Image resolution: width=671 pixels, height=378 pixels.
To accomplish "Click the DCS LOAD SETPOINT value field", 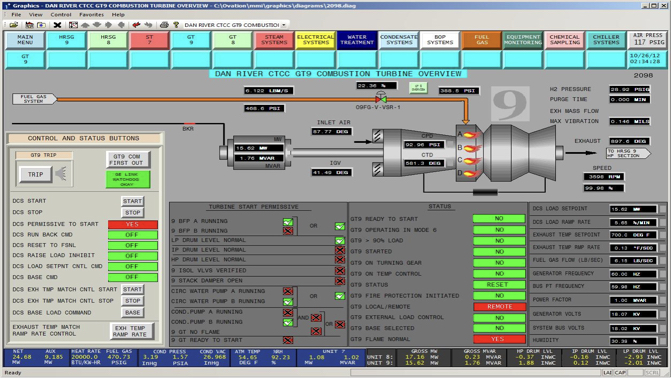I will (x=632, y=209).
